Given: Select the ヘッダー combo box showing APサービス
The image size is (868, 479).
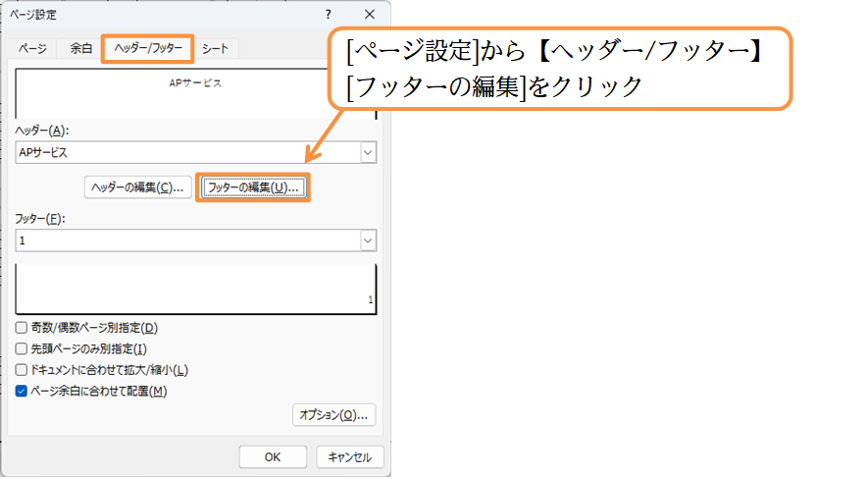Looking at the screenshot, I should click(x=196, y=152).
